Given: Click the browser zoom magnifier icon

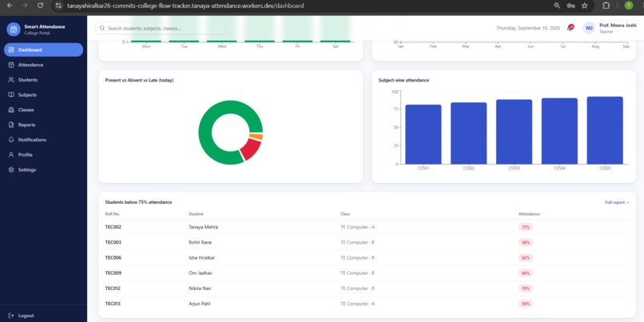Looking at the screenshot, I should (557, 6).
